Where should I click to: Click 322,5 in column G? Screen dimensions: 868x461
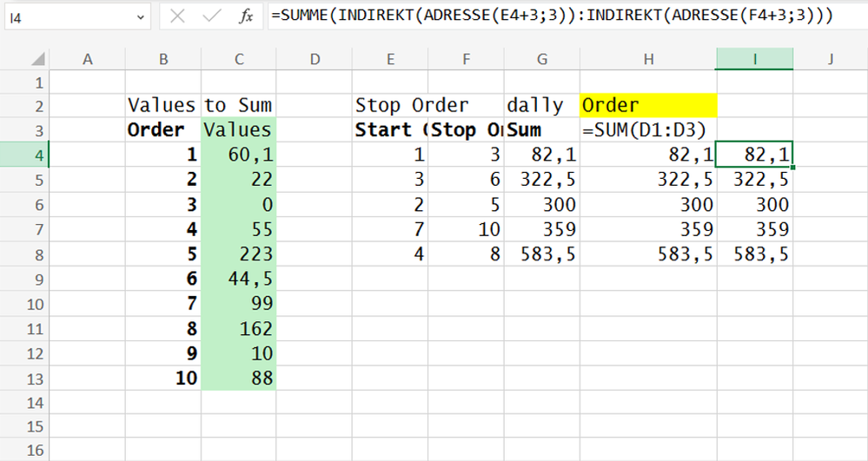pos(542,180)
